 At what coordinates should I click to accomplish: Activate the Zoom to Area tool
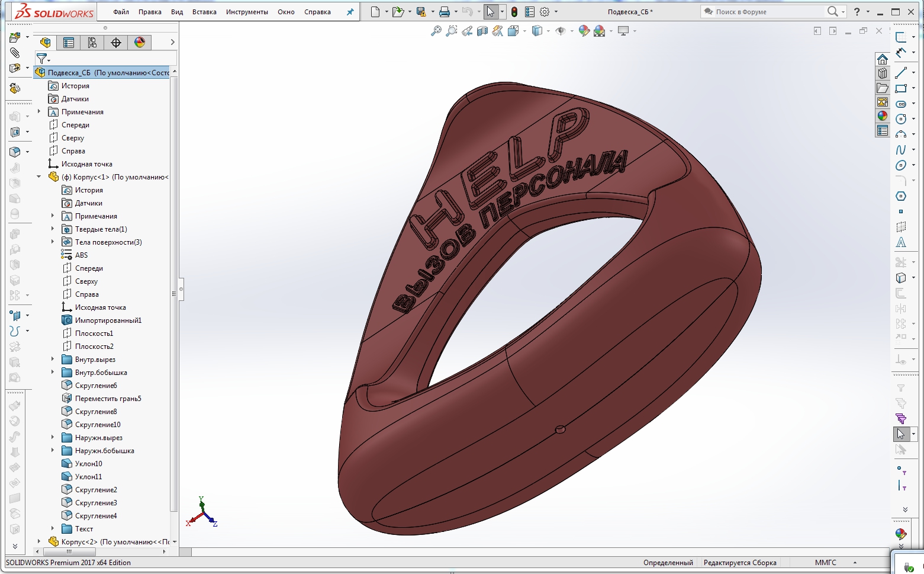click(450, 31)
